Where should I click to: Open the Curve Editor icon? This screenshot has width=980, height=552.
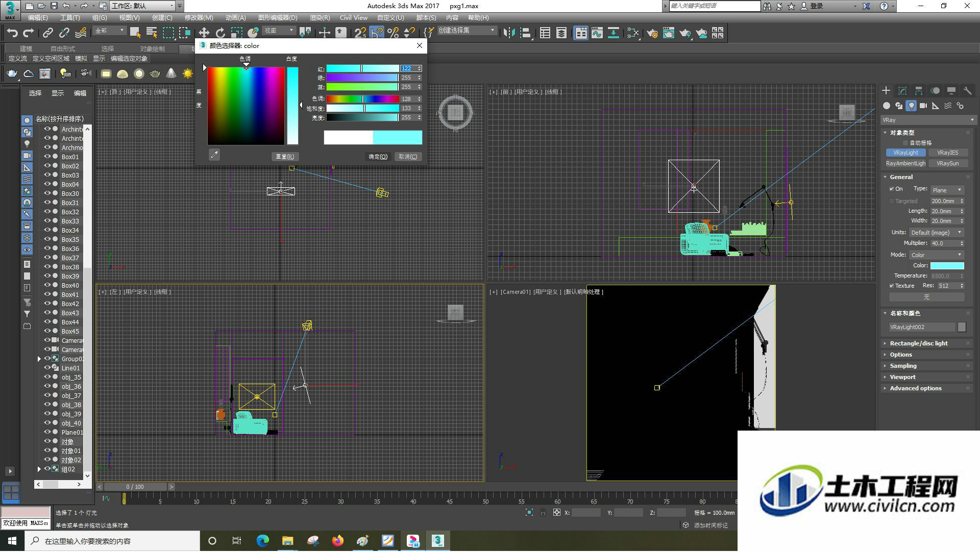597,33
